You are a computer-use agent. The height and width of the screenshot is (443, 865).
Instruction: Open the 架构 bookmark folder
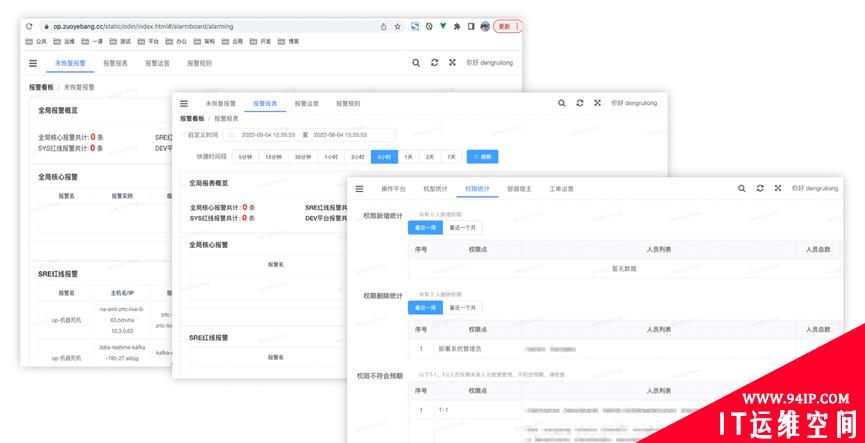pyautogui.click(x=205, y=41)
